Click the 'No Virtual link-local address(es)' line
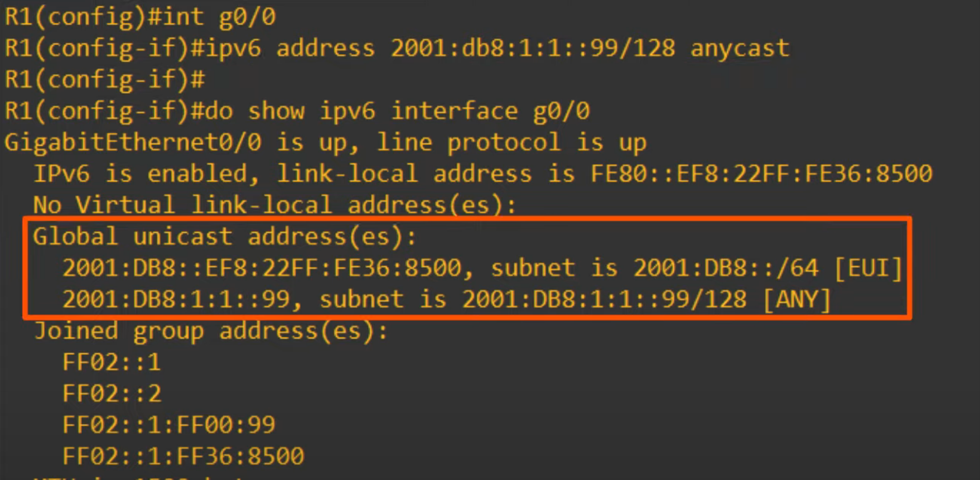The width and height of the screenshot is (980, 480). coord(275,205)
